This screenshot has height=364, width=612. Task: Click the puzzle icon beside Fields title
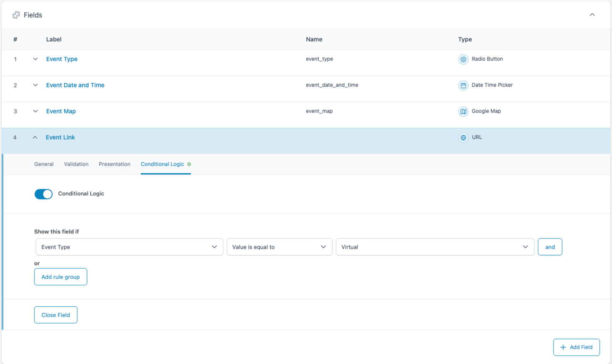(16, 15)
